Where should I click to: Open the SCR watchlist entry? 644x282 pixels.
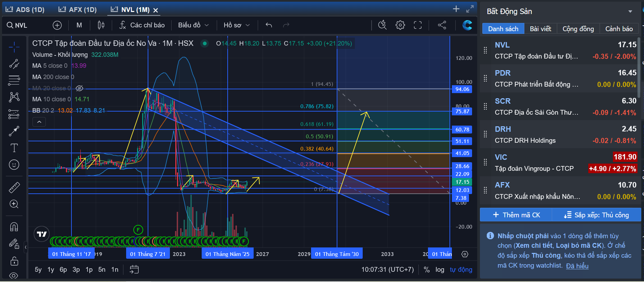click(x=559, y=106)
